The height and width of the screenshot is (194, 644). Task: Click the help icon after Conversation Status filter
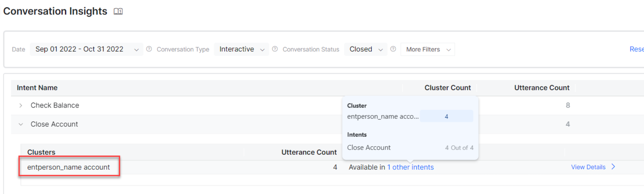point(393,49)
